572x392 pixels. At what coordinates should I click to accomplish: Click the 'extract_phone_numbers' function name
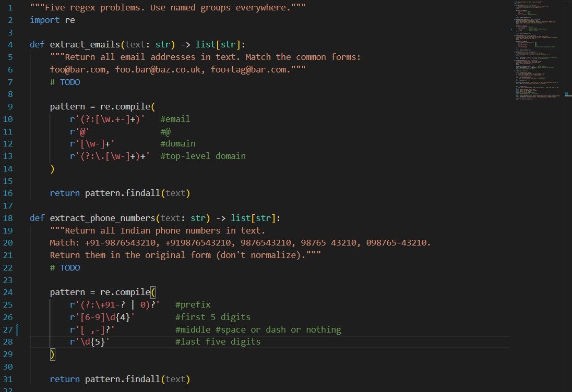102,218
